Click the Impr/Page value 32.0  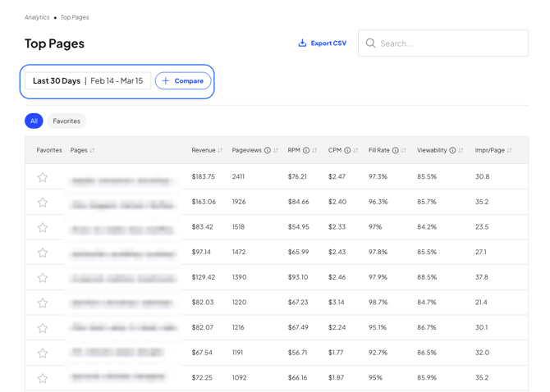pos(483,353)
